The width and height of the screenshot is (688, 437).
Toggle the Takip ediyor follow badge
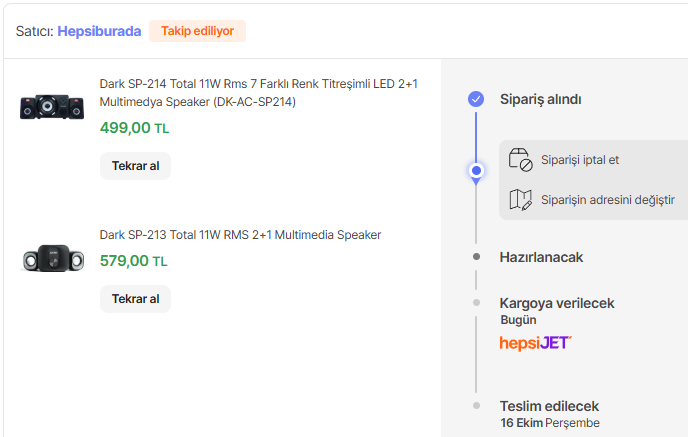click(x=197, y=31)
